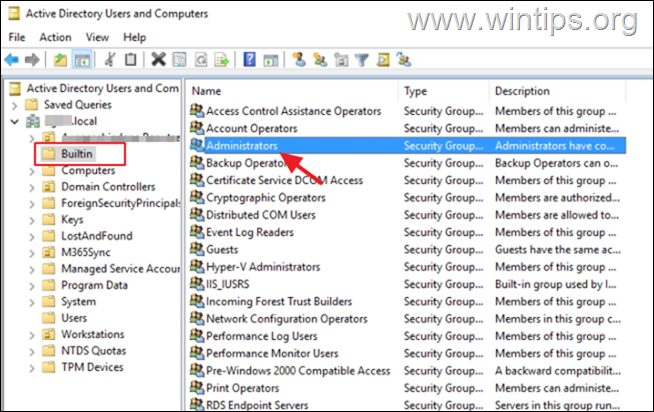Cut the selected object with scissors
The image size is (654, 412).
[110, 60]
